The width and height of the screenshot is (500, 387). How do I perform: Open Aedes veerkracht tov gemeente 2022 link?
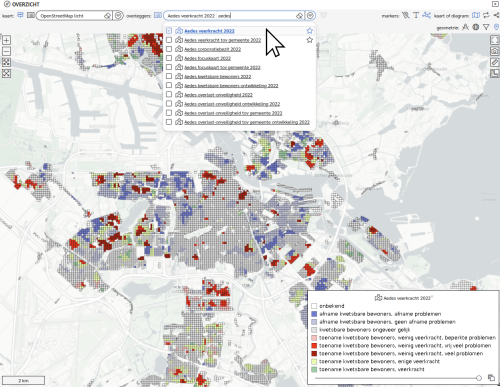coord(222,40)
